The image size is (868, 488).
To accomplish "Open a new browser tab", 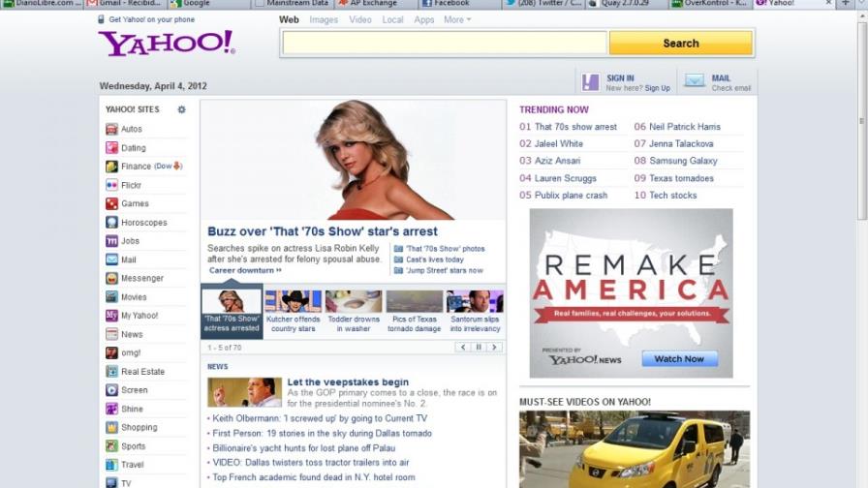I will coord(846,3).
